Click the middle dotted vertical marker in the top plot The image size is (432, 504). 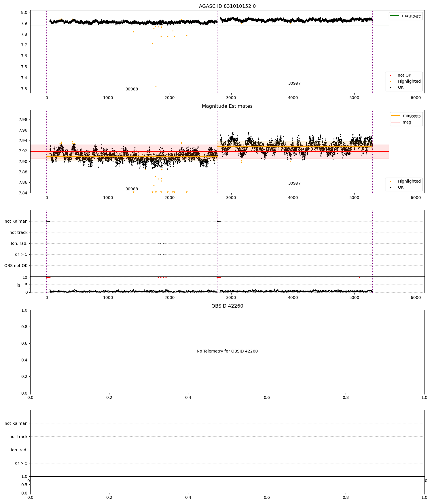(217, 52)
